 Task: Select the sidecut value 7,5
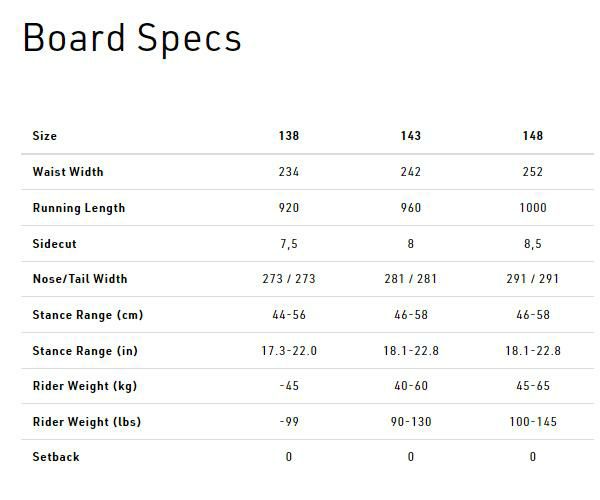coord(289,244)
